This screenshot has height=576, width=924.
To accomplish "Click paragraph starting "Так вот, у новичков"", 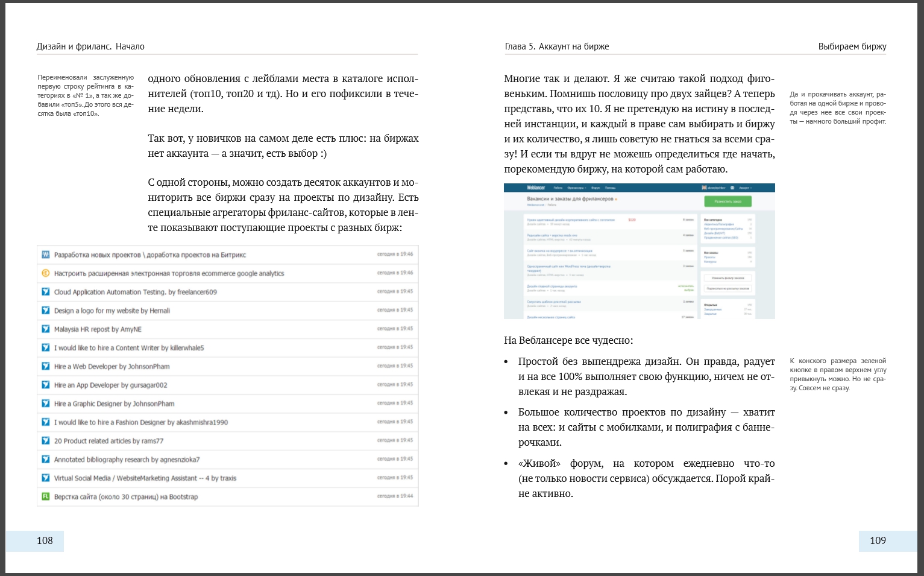I will (x=283, y=146).
